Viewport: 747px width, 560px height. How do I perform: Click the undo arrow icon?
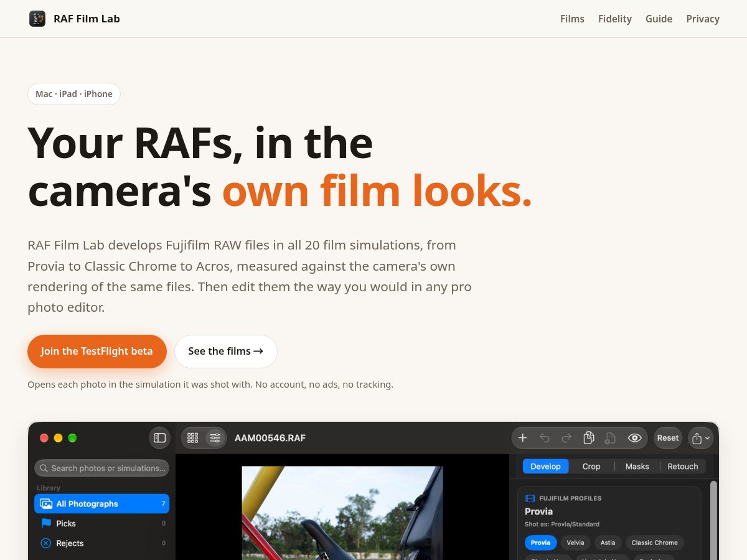[545, 438]
